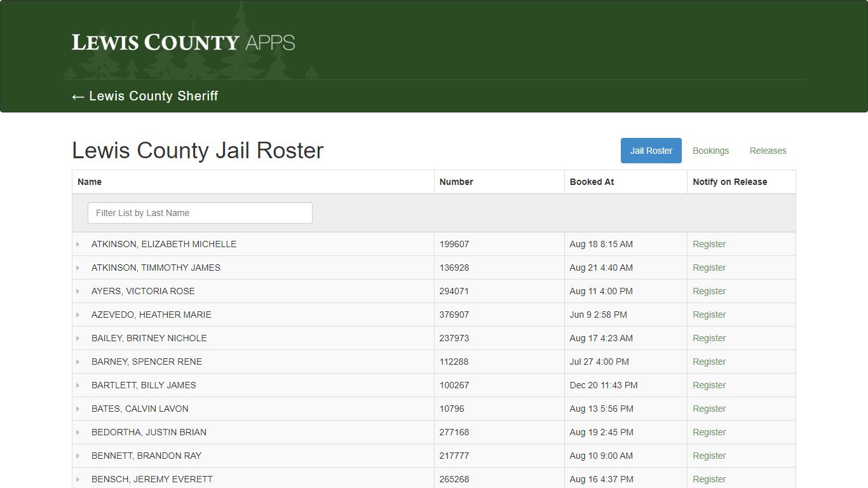The height and width of the screenshot is (488, 868).
Task: Select the name BATES, CALVIN LAVON
Action: pyautogui.click(x=140, y=409)
